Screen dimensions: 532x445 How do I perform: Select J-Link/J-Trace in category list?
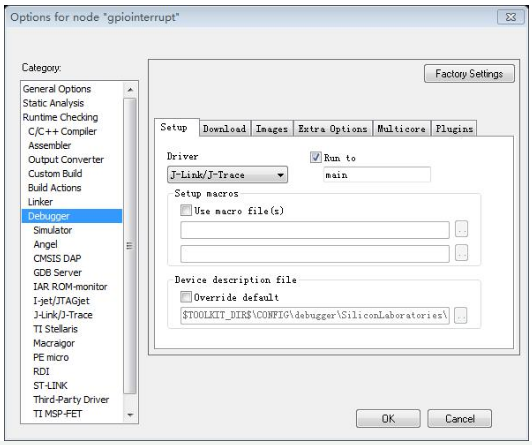click(x=63, y=315)
